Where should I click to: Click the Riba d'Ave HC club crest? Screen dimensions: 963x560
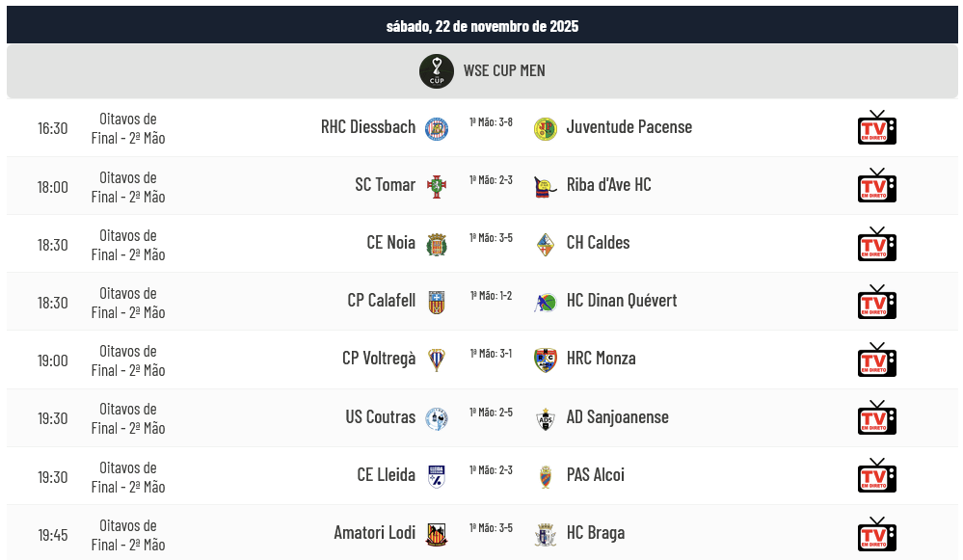pos(546,186)
